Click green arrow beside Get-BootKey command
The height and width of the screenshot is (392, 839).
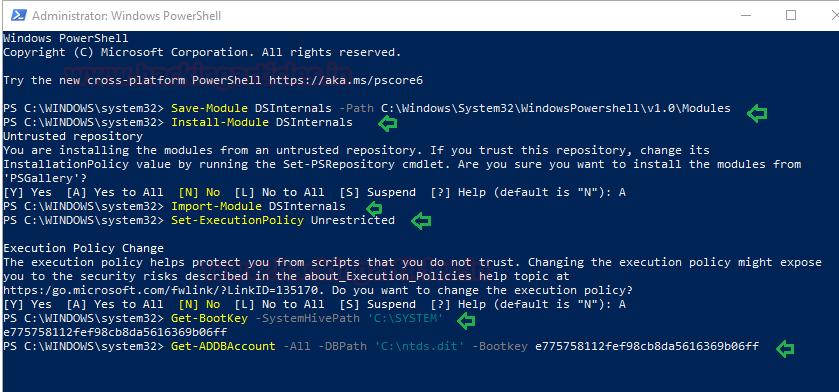click(466, 320)
